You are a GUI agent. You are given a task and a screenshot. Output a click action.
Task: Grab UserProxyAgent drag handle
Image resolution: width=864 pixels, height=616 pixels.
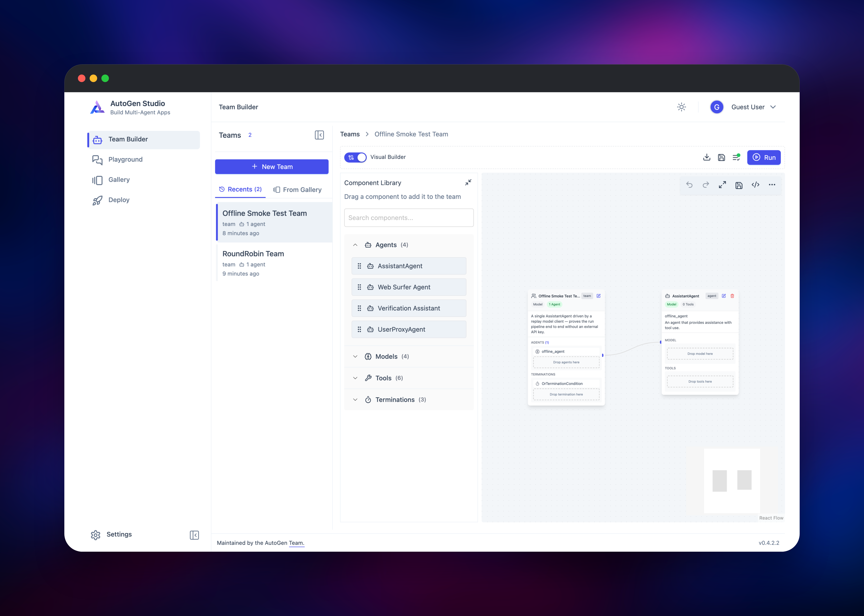(359, 329)
